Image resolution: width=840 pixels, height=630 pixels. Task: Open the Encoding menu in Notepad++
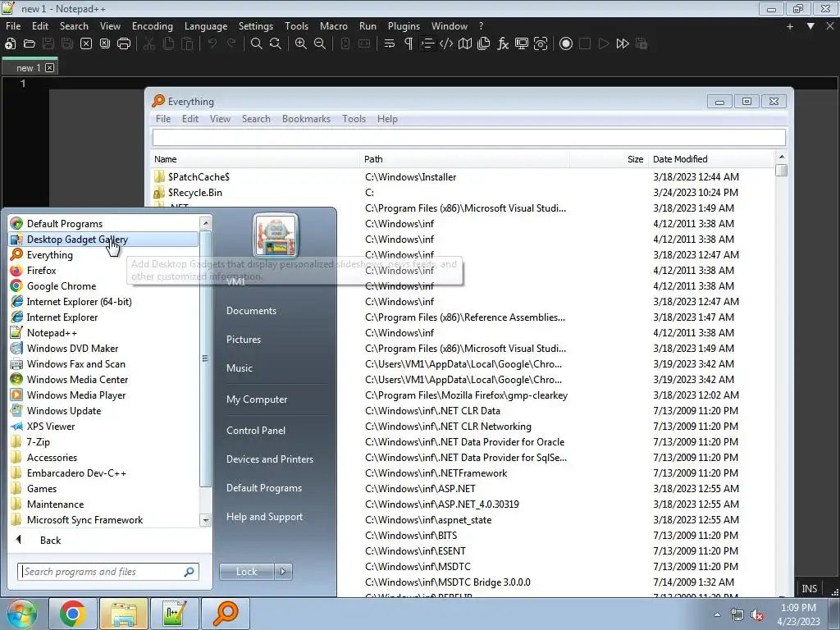click(x=153, y=26)
